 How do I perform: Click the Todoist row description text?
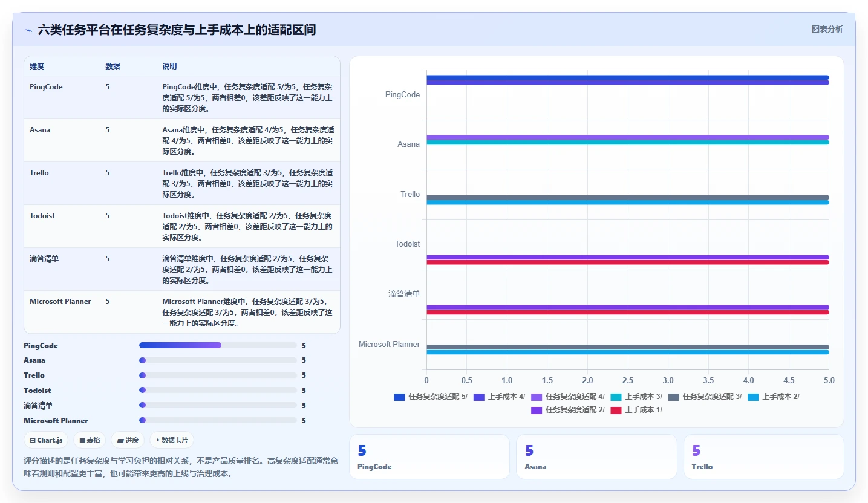tap(248, 227)
